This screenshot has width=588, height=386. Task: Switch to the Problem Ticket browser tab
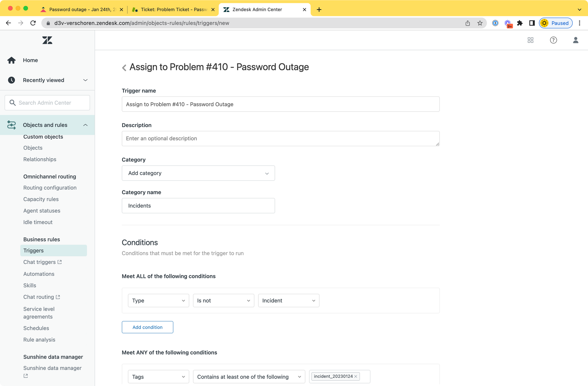pos(173,9)
